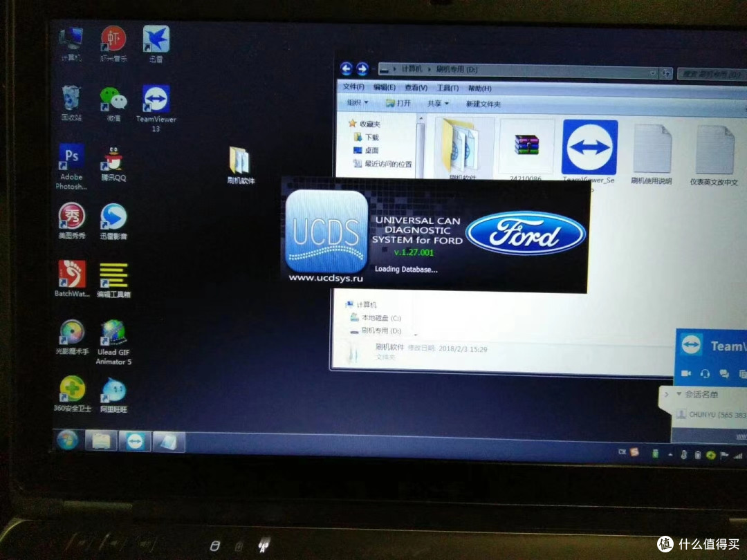This screenshot has height=560, width=747.
Task: Expand the 共享 dropdown
Action: pyautogui.click(x=438, y=103)
